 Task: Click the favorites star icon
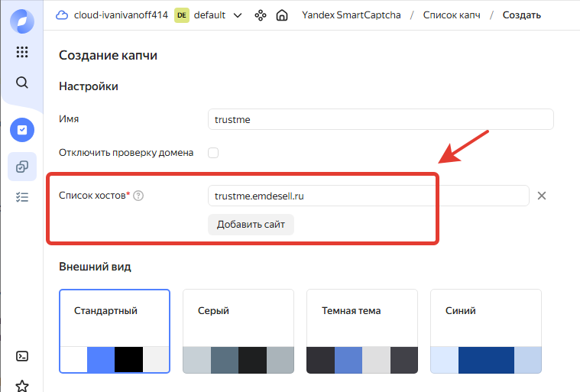coord(21,385)
